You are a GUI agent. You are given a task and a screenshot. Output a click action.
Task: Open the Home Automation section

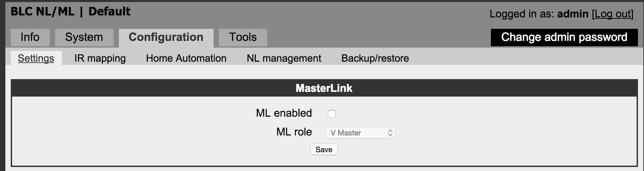186,58
